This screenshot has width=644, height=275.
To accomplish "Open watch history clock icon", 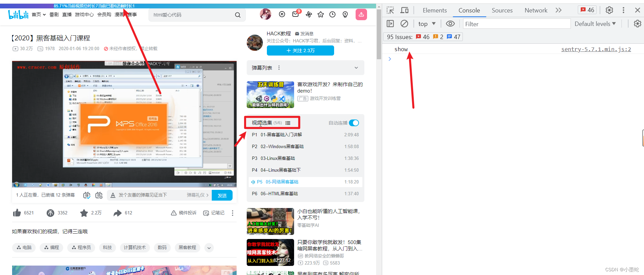I will click(332, 14).
